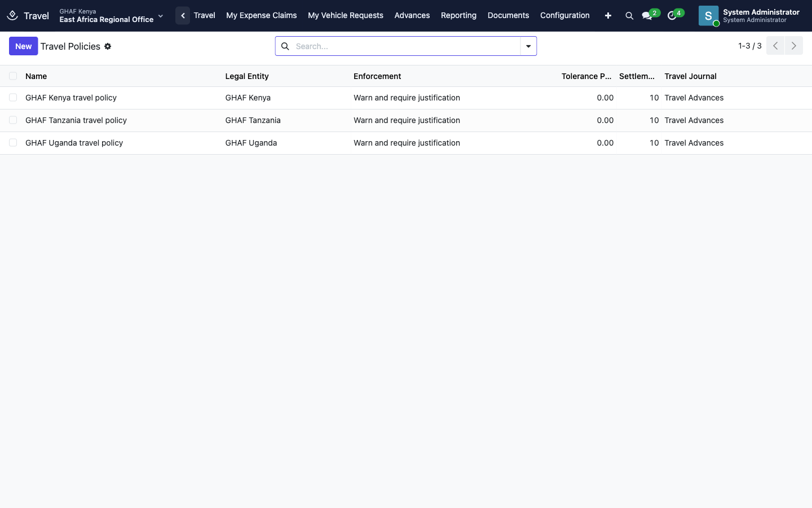Click the plus icon in the top bar
Screen dimensions: 812x508
(608, 16)
